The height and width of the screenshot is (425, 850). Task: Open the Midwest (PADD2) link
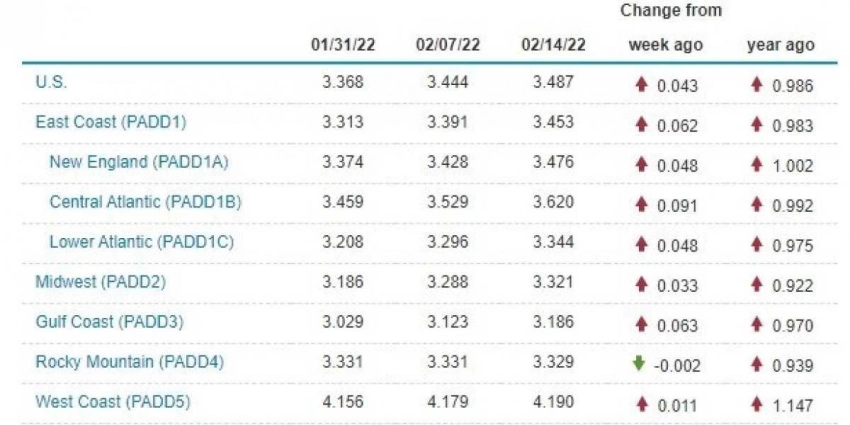100,281
